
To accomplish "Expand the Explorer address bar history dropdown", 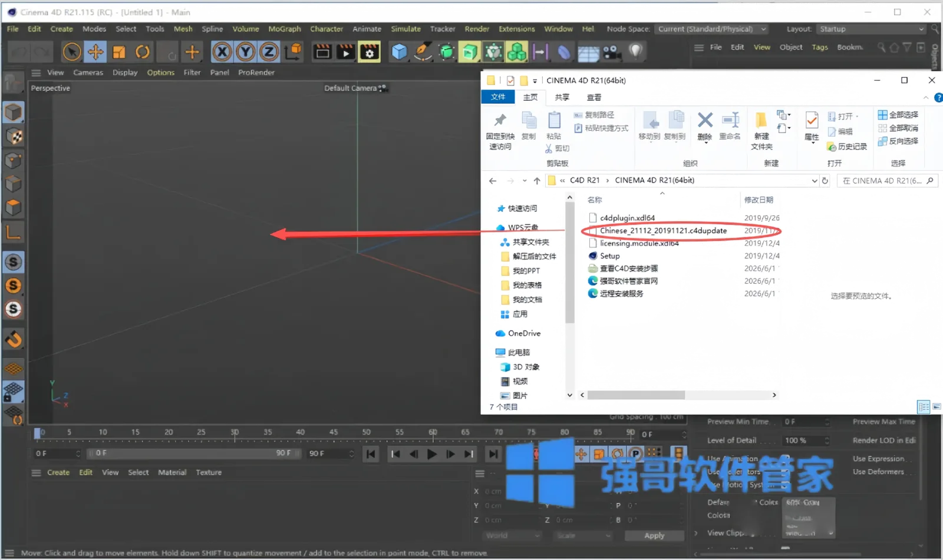I will pos(814,181).
